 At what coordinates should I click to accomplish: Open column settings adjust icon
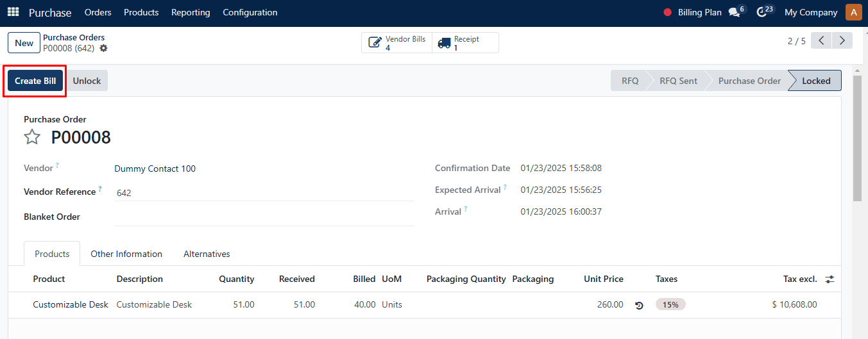coord(830,279)
